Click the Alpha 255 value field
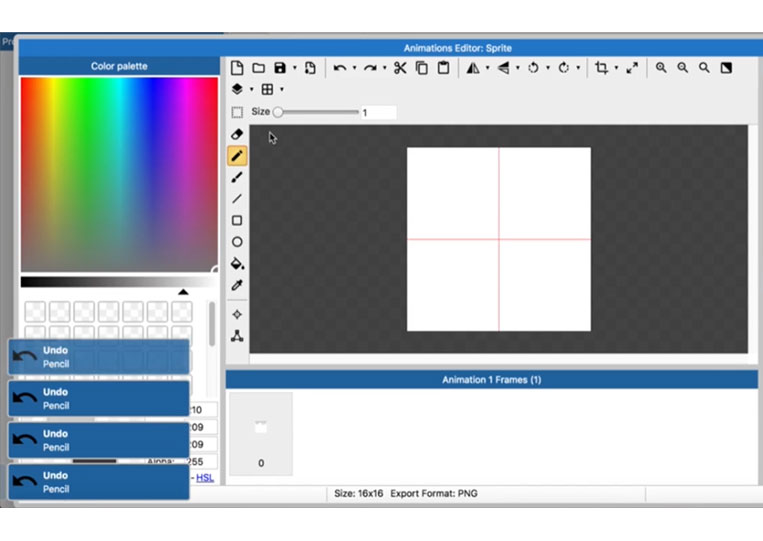Viewport: 763px width, 541px height. (x=203, y=461)
